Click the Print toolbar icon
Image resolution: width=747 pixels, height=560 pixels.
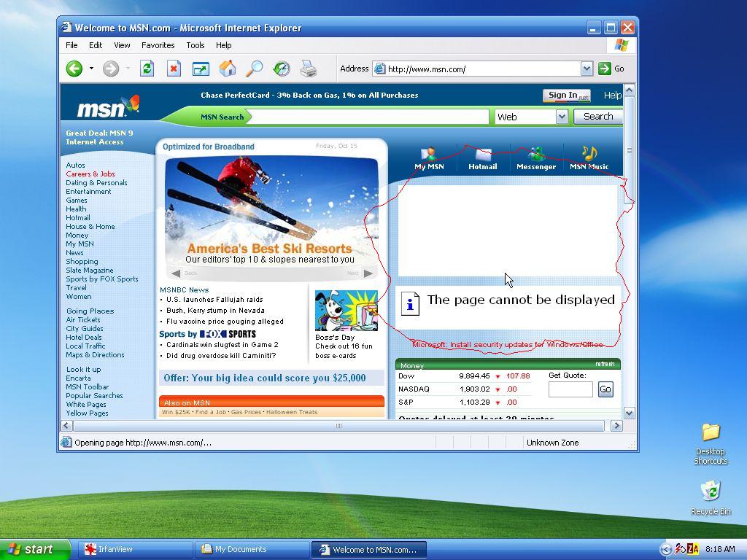(309, 69)
